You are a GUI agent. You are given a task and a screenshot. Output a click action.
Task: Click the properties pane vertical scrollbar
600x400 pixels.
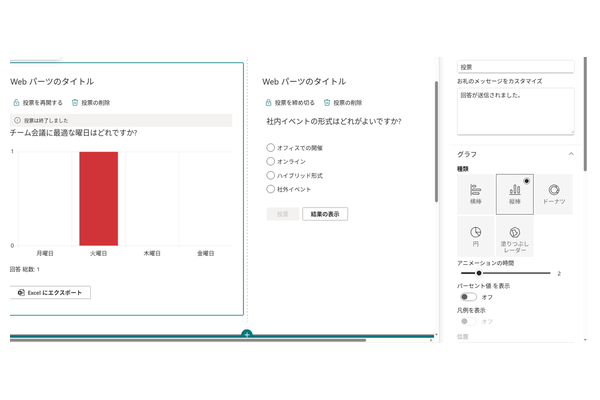click(585, 114)
